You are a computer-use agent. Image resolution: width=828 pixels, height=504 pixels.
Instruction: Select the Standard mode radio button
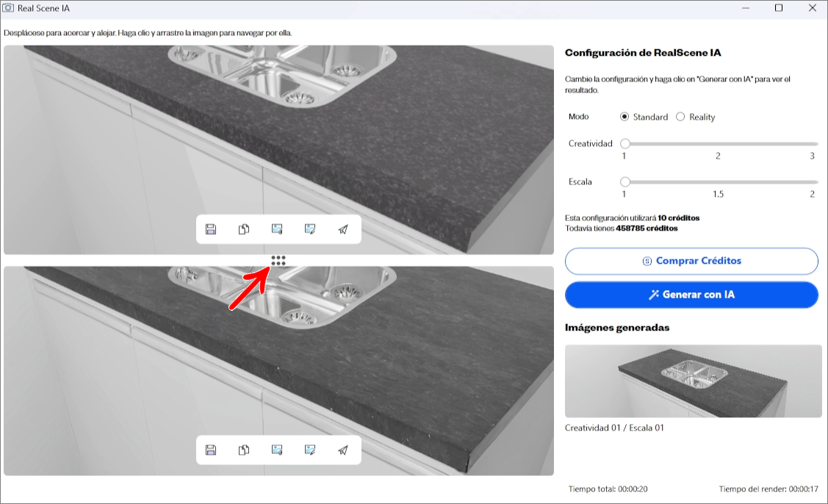624,117
